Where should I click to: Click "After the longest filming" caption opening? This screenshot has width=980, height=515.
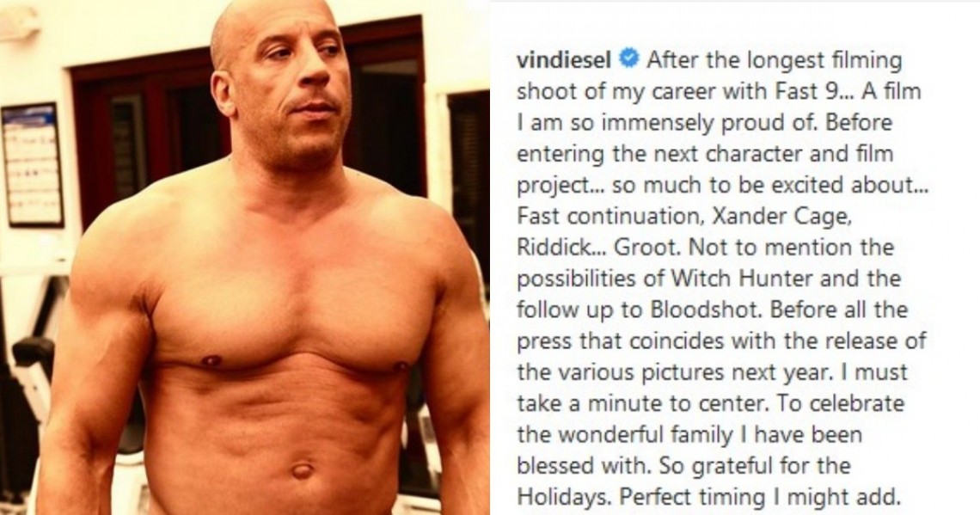775,61
